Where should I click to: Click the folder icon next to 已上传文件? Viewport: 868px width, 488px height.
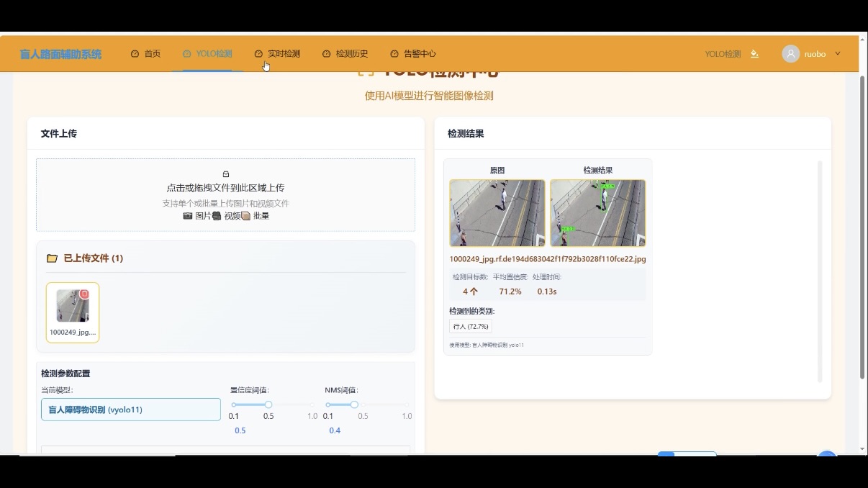click(x=52, y=258)
